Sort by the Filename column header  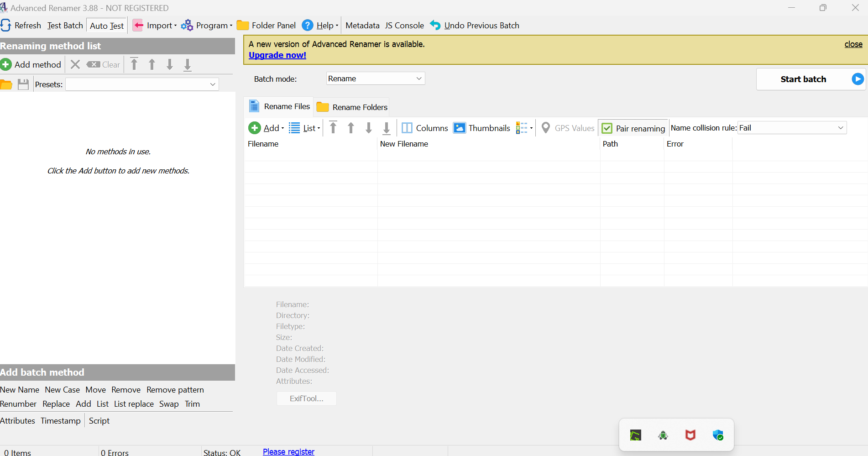[311, 144]
